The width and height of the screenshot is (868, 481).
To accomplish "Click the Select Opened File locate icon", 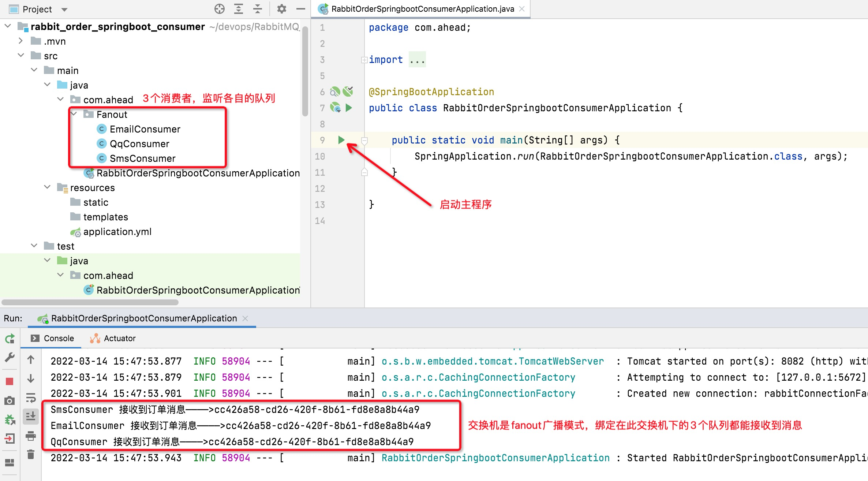I will (x=219, y=9).
